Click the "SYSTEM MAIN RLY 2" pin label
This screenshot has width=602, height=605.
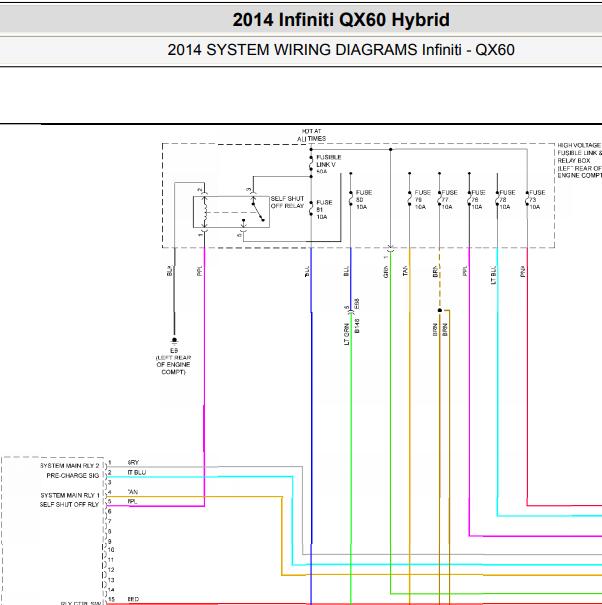tap(70, 466)
